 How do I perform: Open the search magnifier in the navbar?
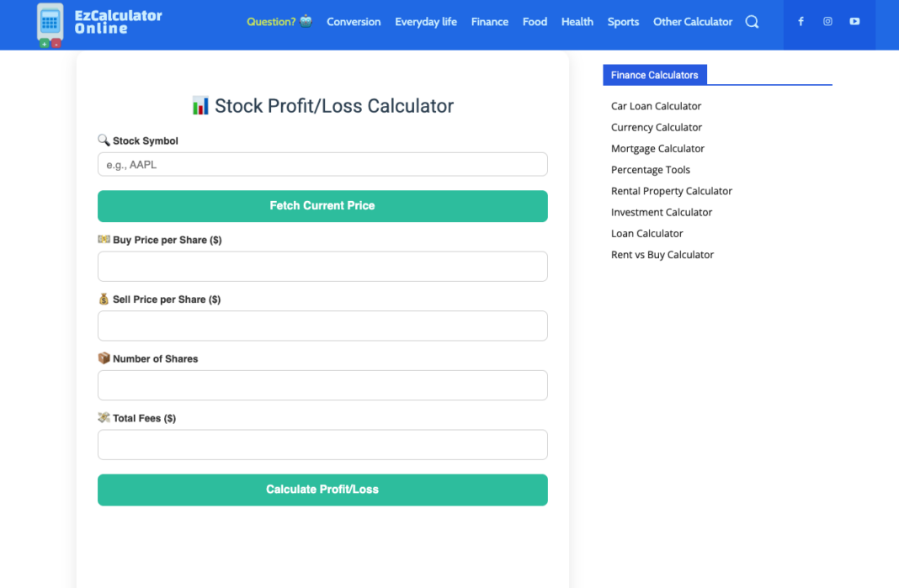click(x=752, y=22)
